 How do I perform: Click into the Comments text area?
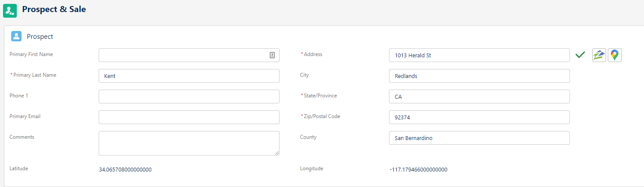point(189,143)
